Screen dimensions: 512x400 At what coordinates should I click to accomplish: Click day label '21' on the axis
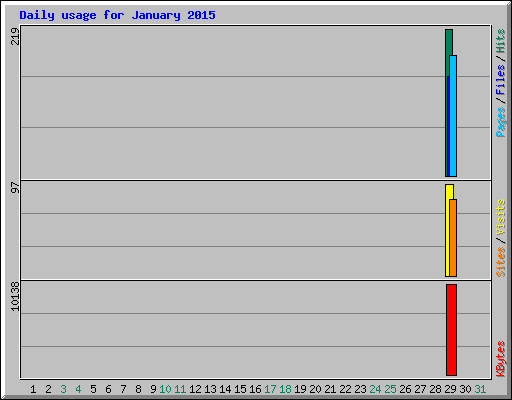(x=330, y=389)
